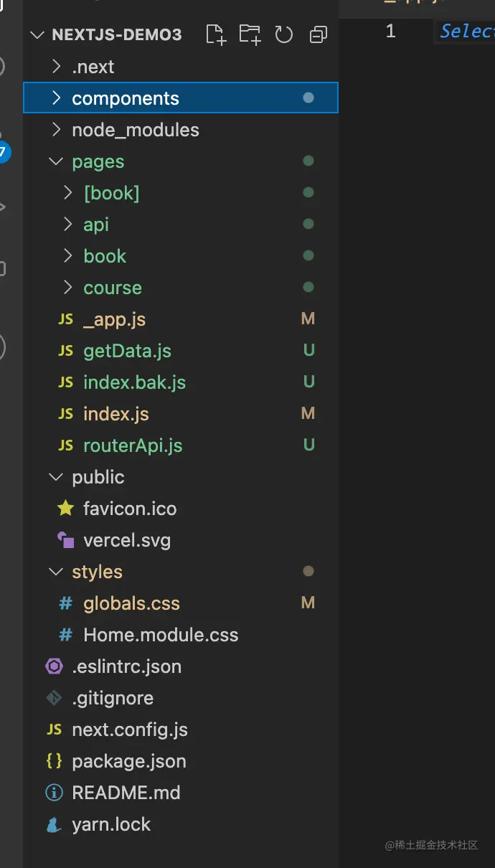Expand the [book] dynamic route folder
This screenshot has width=495, height=868.
click(x=111, y=193)
